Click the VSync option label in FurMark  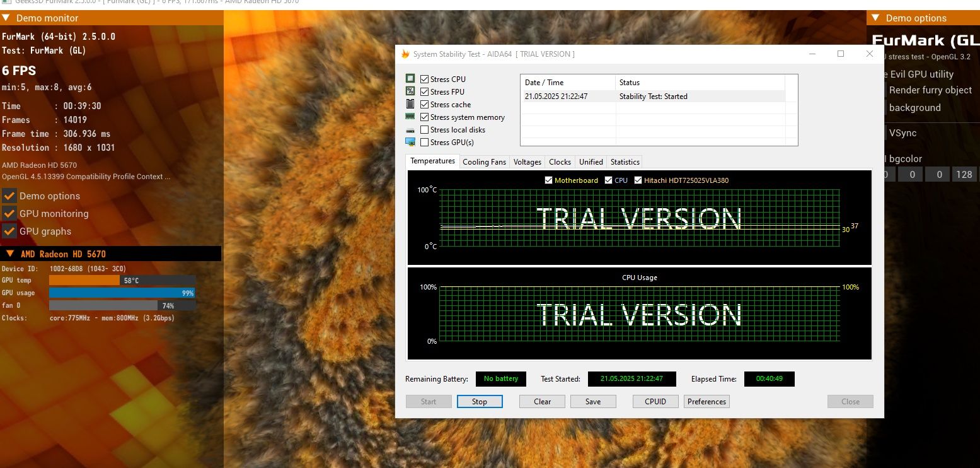902,133
